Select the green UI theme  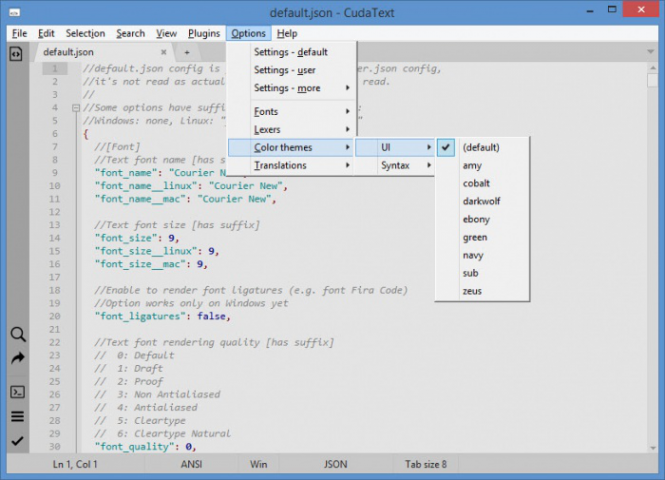tap(483, 237)
